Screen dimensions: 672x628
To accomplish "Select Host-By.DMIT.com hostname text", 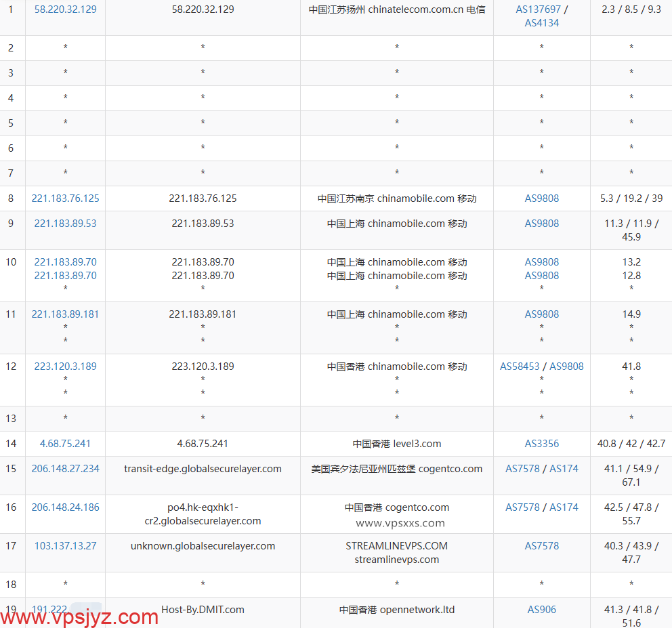I will point(203,610).
